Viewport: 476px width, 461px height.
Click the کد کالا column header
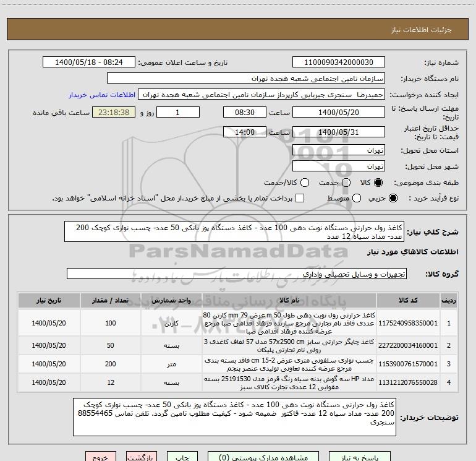[408, 300]
